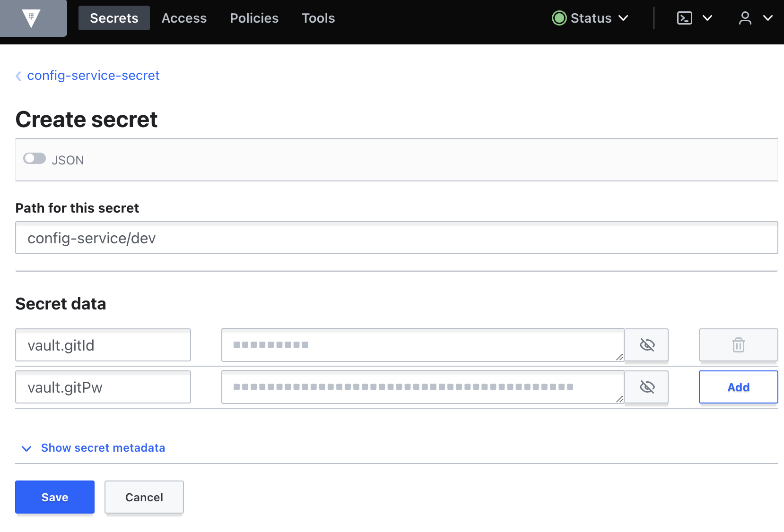The width and height of the screenshot is (784, 532).
Task: Delete the vault.gitId row with trash icon
Action: (x=738, y=345)
